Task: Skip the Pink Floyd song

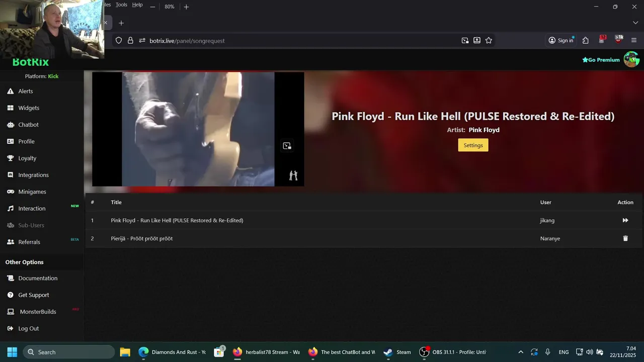Action: (x=625, y=220)
